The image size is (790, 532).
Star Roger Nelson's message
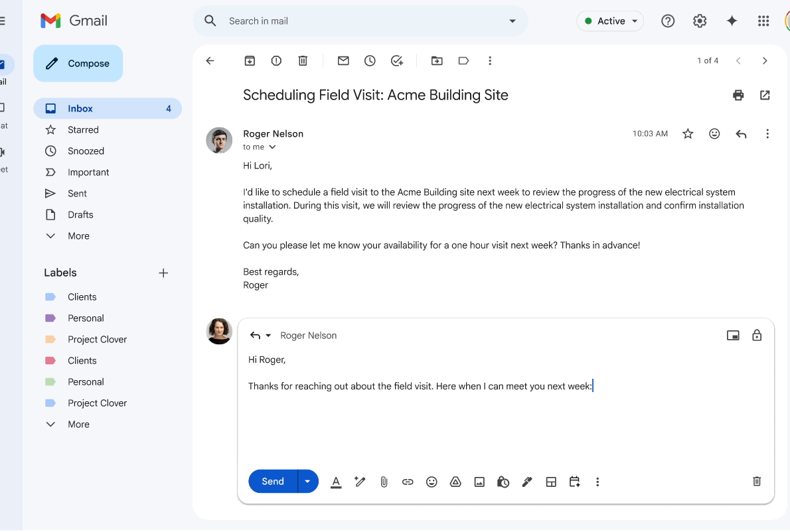coord(688,133)
